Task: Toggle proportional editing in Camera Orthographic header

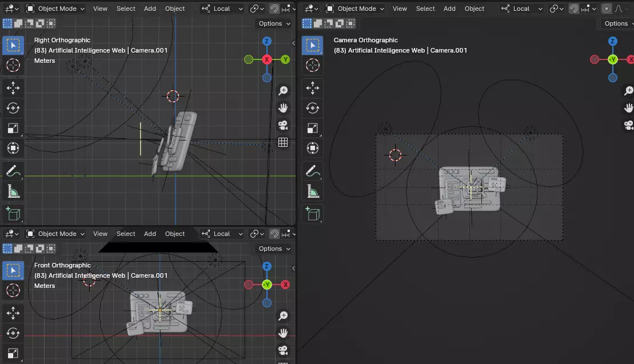Action: [607, 9]
